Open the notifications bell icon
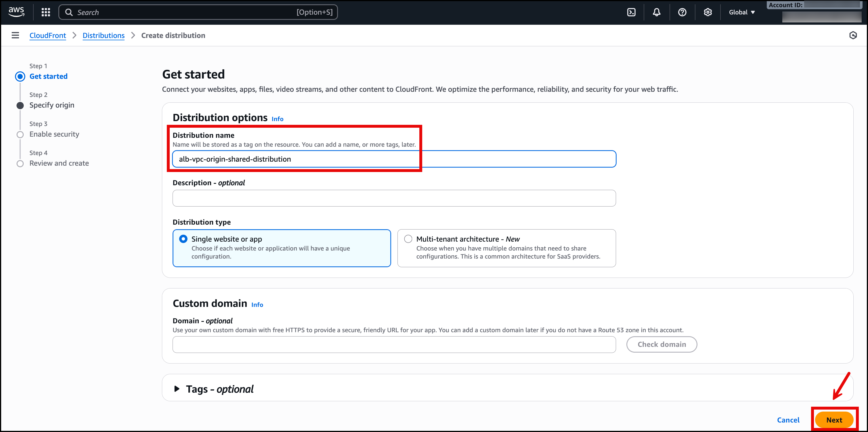The image size is (868, 432). click(x=656, y=12)
